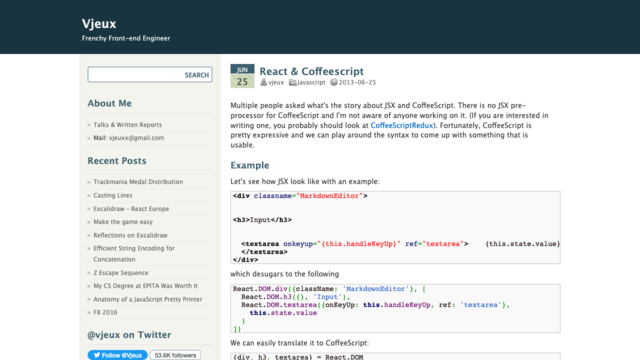640x360 pixels.
Task: Click the folder icon beside Javascript category
Action: [x=293, y=82]
